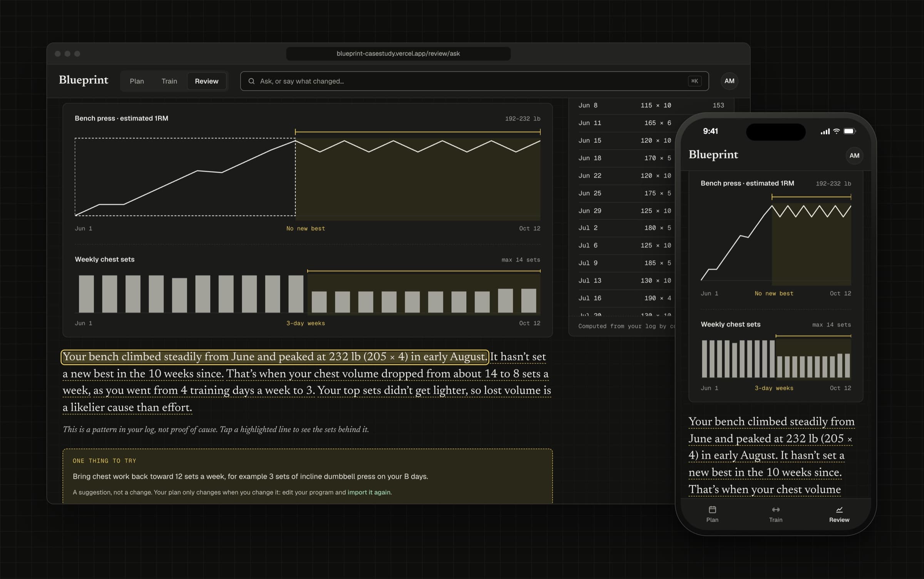924x579 pixels.
Task: Tap the phone's Train dumbbell icon
Action: click(x=776, y=510)
